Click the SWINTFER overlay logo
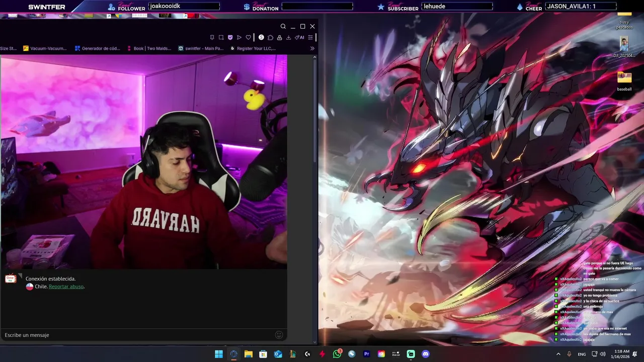644x362 pixels. [46, 7]
